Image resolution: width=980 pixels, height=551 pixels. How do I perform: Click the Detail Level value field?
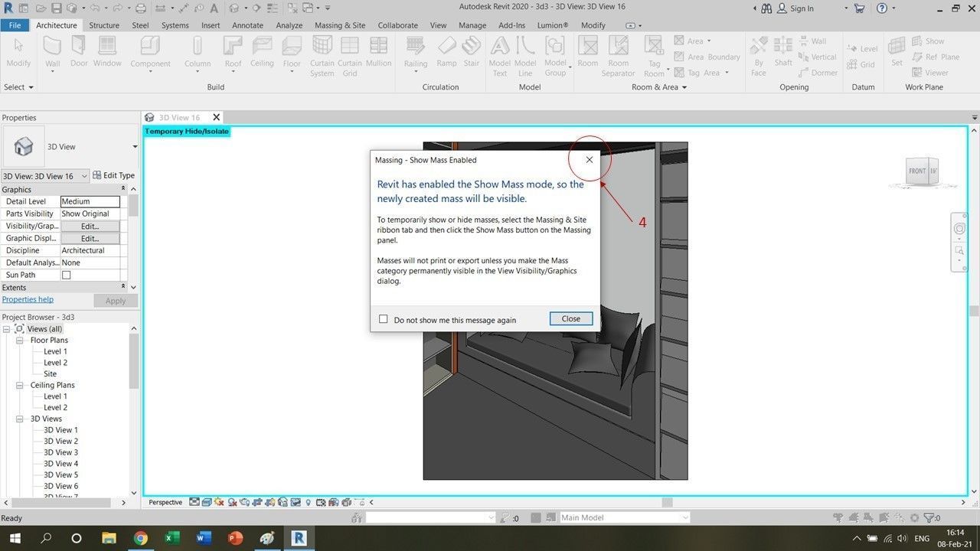pyautogui.click(x=90, y=202)
